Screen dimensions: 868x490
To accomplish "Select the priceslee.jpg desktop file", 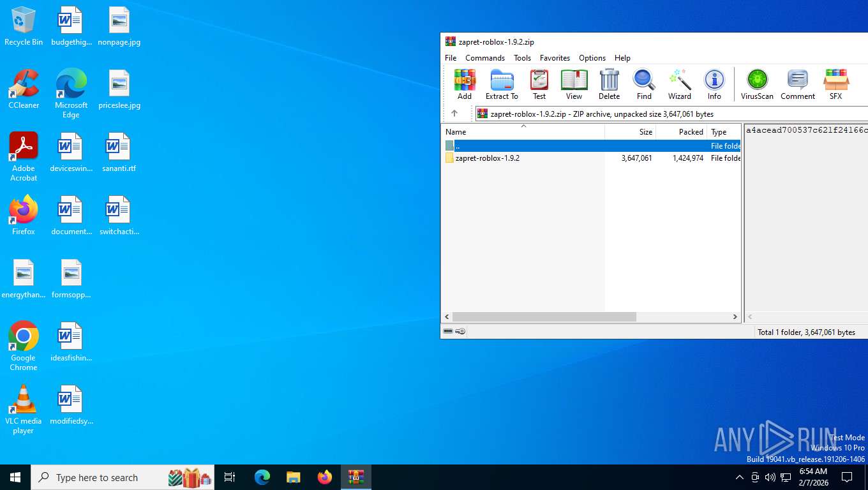I will [119, 89].
